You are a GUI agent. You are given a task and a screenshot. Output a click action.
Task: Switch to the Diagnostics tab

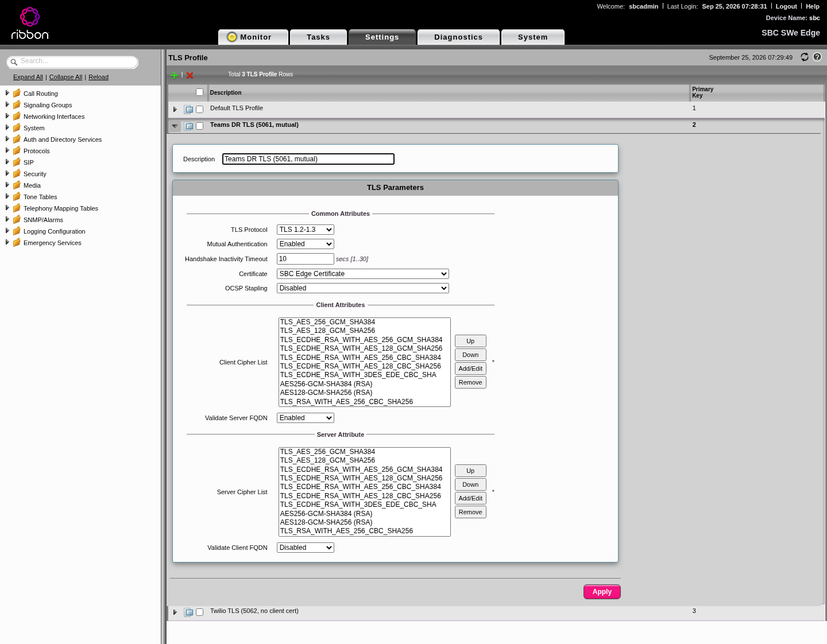pyautogui.click(x=458, y=37)
